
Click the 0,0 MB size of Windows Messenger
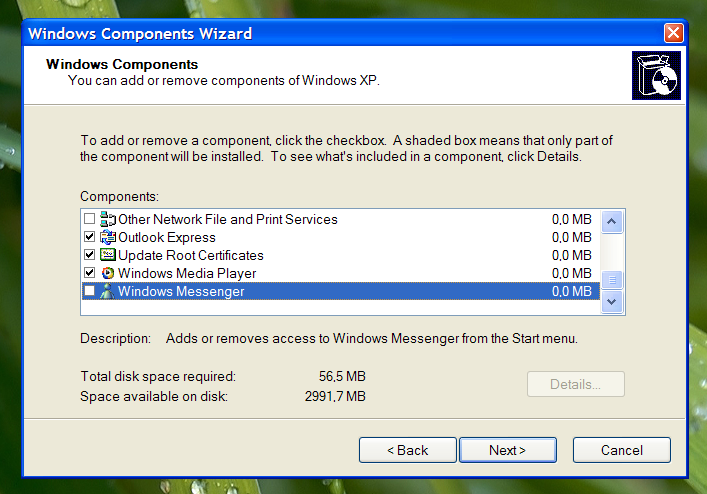tap(572, 292)
